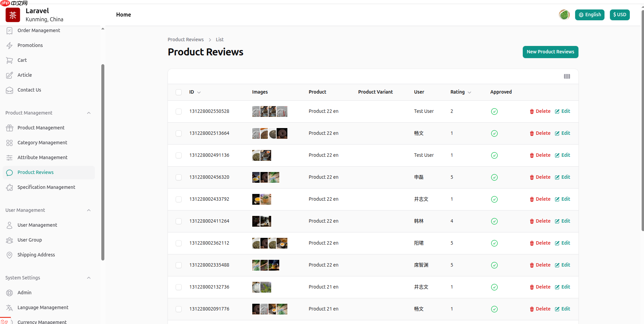
Task: Click the column toggle icon above table
Action: 567,76
